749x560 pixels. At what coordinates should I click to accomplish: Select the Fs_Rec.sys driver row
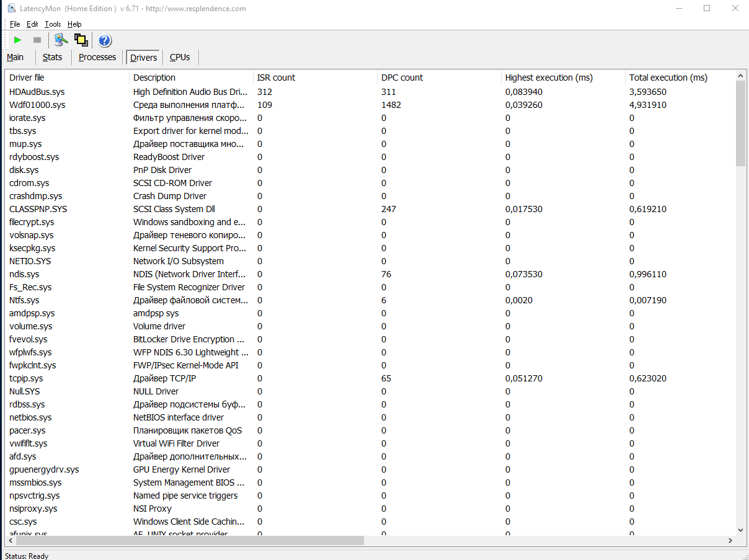[370, 287]
